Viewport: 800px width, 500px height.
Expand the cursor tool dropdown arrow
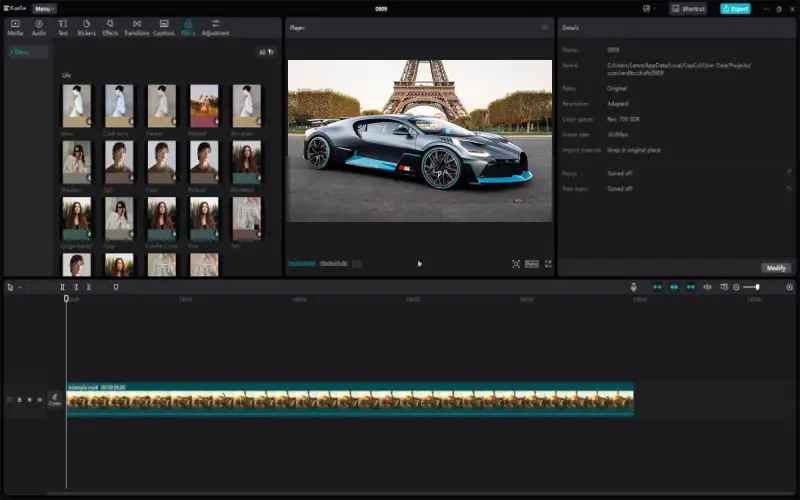pos(19,287)
